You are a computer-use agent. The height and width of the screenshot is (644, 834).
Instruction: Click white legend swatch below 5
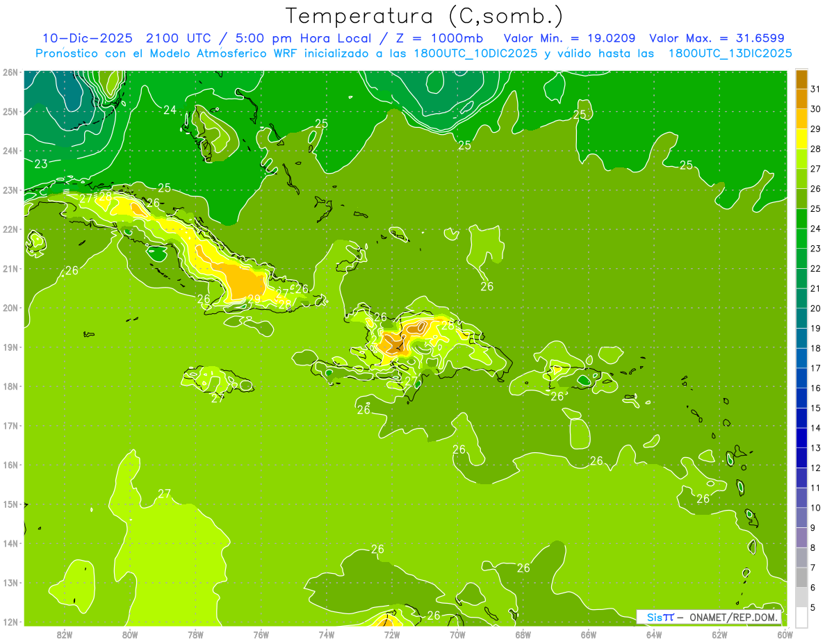point(801,617)
